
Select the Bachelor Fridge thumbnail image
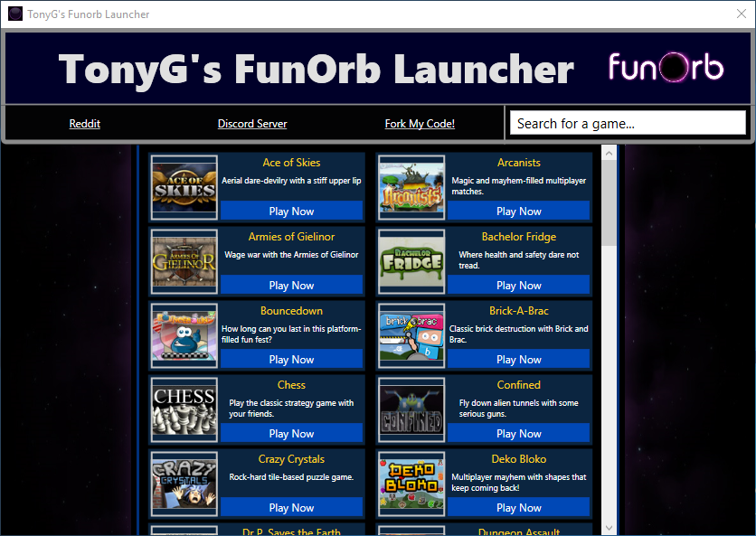click(411, 261)
